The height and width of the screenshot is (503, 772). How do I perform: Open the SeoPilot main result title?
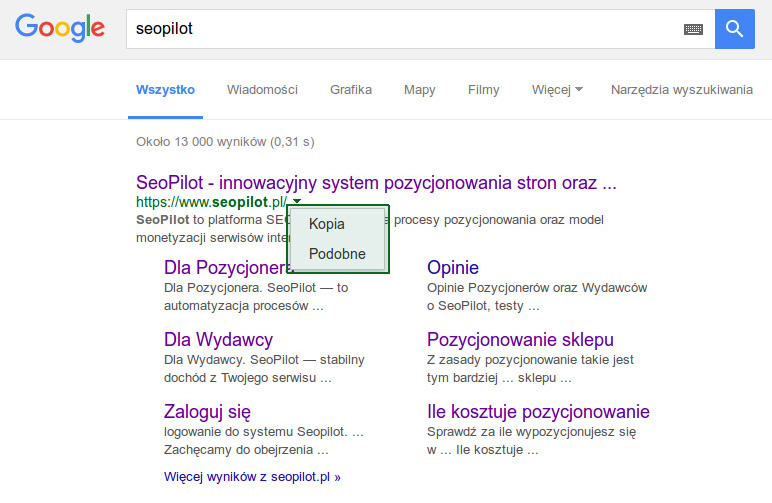376,184
